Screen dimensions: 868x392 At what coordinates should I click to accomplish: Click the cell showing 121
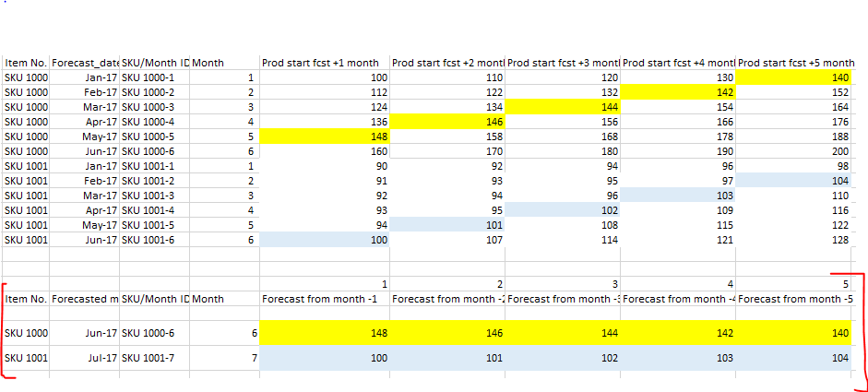678,240
